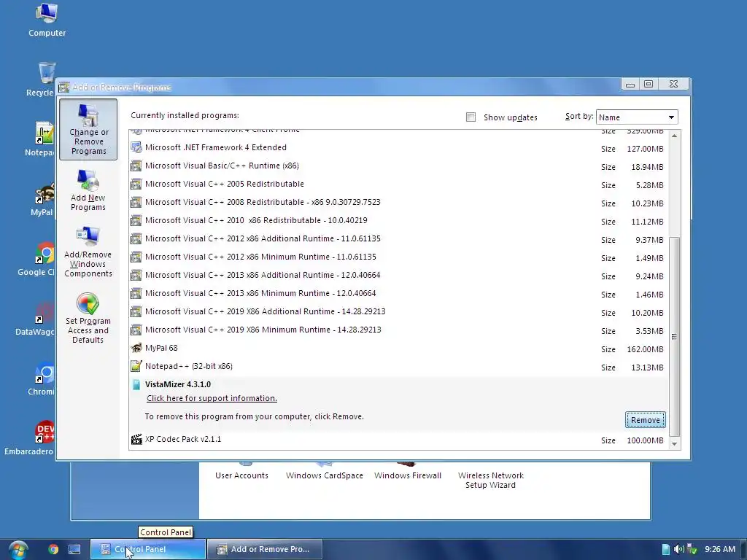Click Remove to uninstall VistaMizer

pos(645,419)
